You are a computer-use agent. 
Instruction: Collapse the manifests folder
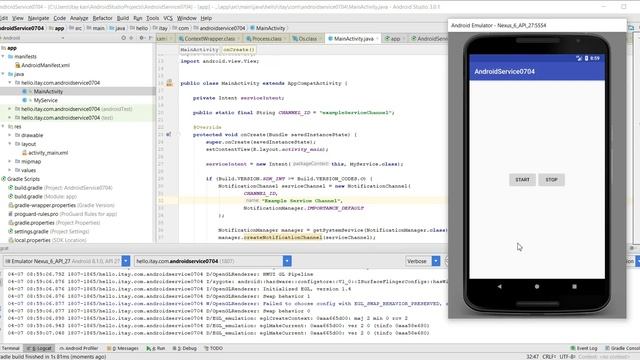tap(3, 56)
